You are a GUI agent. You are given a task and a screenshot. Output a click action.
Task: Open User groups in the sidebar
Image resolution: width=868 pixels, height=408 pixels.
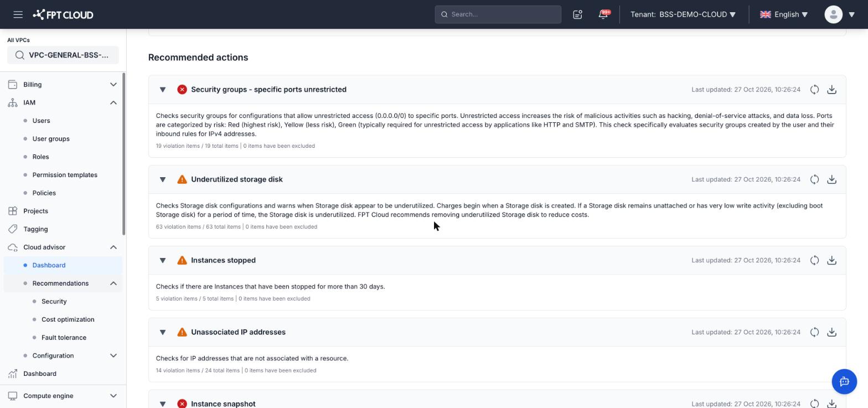(x=51, y=139)
